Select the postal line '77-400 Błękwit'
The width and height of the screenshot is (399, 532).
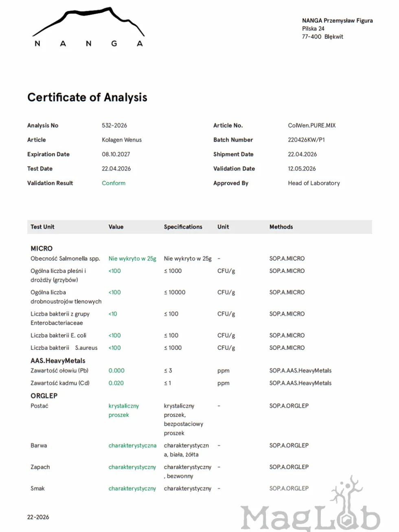pos(322,37)
